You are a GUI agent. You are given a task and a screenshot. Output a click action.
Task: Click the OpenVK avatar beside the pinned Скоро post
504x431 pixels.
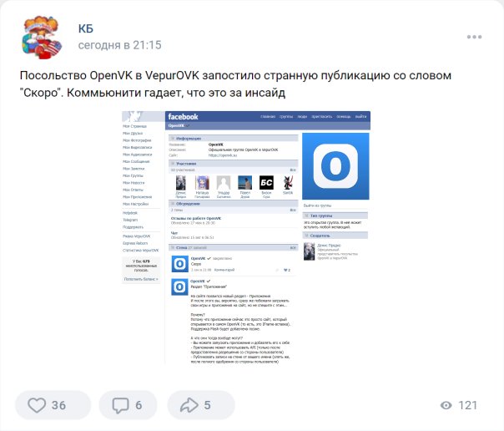[179, 264]
